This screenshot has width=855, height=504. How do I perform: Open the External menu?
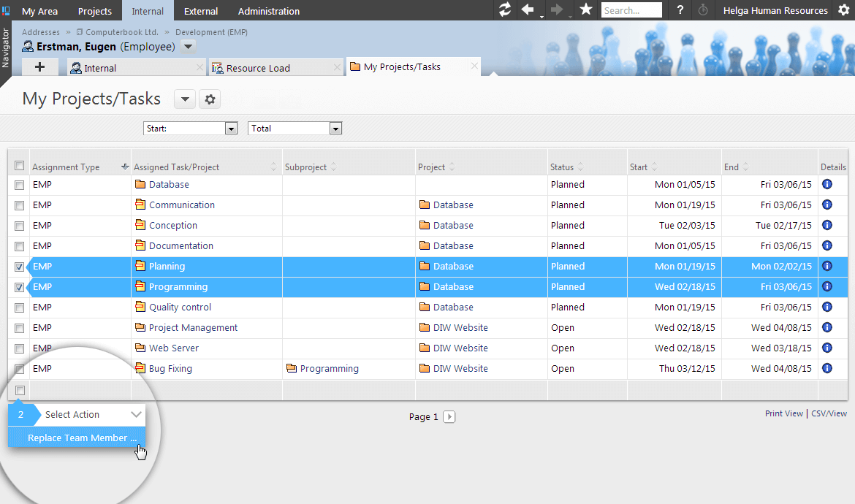pyautogui.click(x=201, y=11)
